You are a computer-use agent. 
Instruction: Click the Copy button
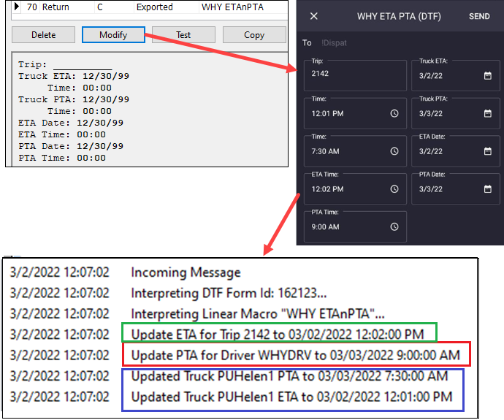click(x=254, y=35)
